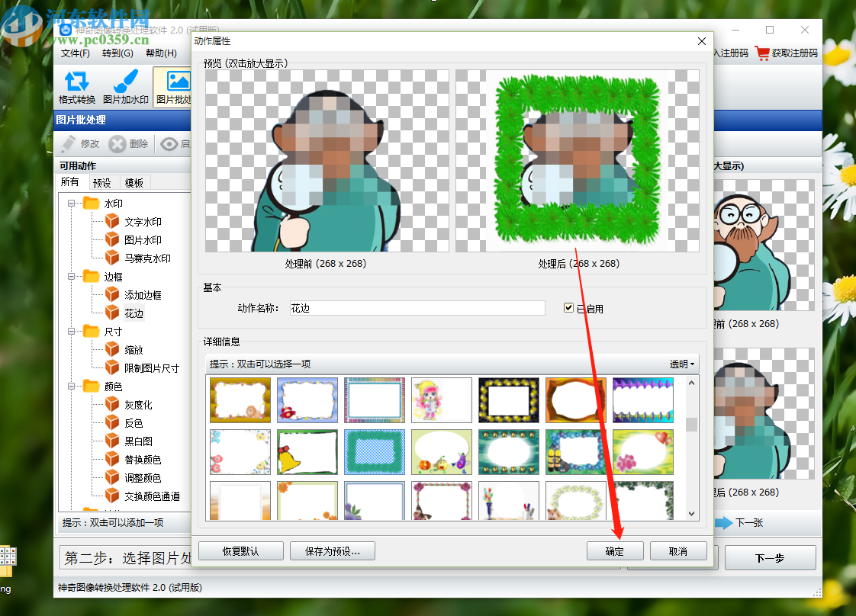The width and height of the screenshot is (856, 616).
Task: Click the 处理后 preview with green border
Action: (578, 161)
